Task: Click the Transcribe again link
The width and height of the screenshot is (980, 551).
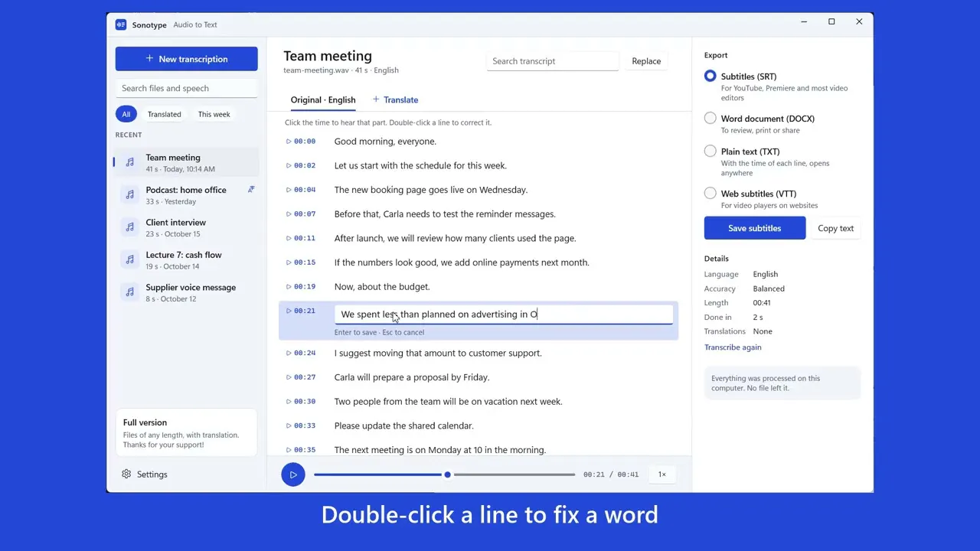Action: click(733, 347)
